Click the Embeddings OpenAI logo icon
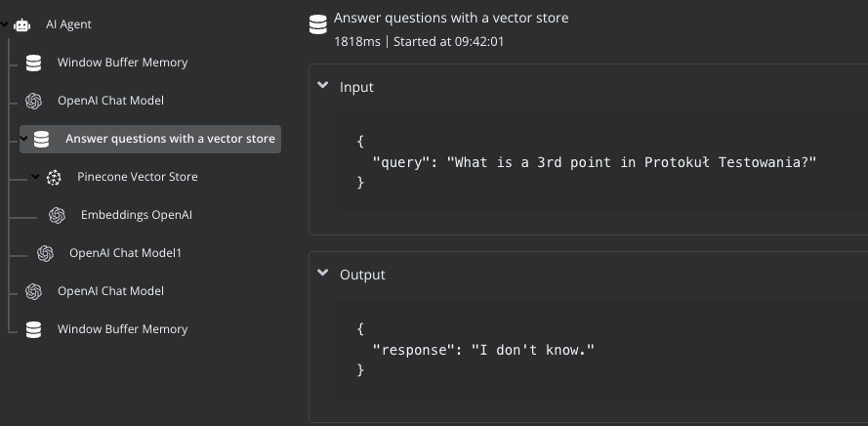The image size is (868, 426). 58,215
